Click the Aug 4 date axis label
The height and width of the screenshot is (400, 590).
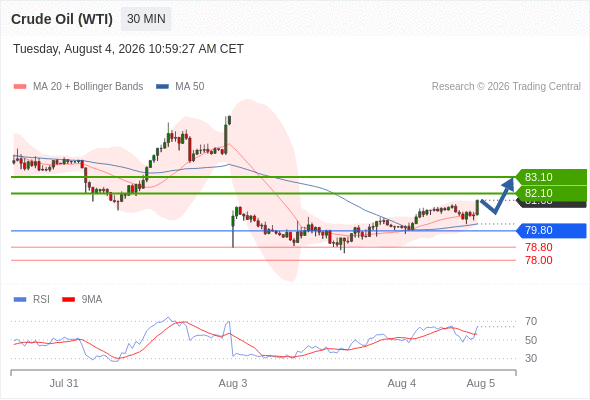pyautogui.click(x=402, y=383)
